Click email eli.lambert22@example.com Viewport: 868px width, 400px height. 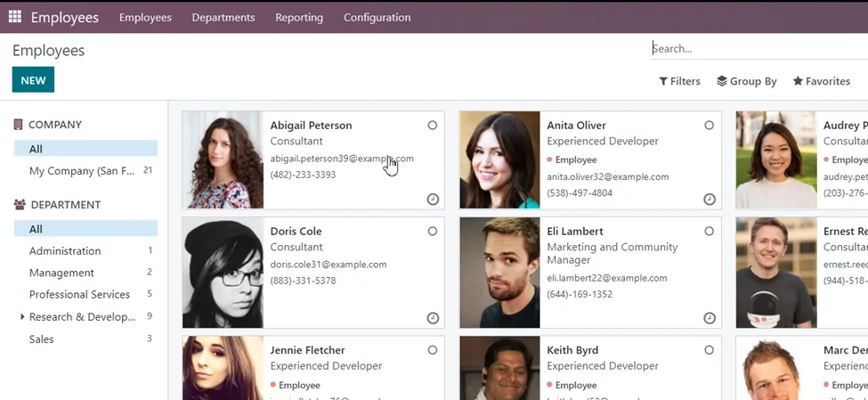point(607,278)
